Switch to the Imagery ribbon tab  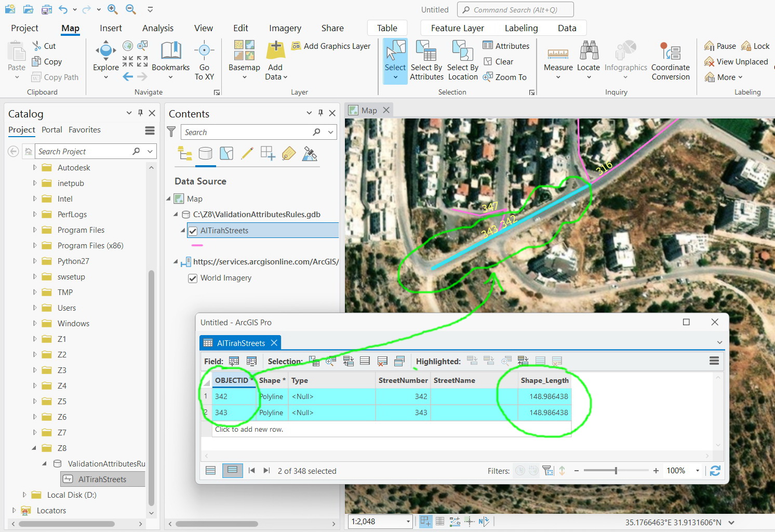pos(285,28)
